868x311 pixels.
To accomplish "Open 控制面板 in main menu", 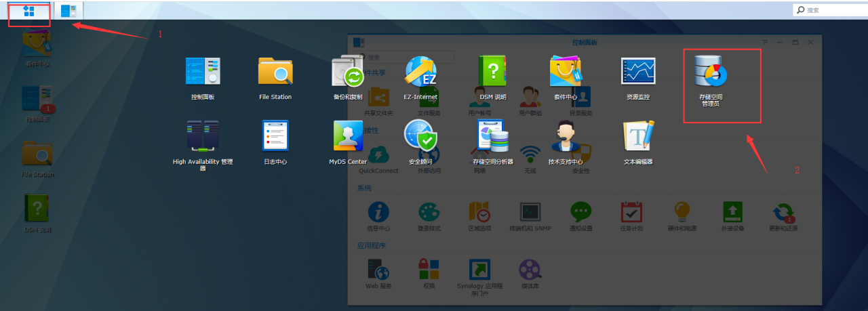I will pos(203,79).
